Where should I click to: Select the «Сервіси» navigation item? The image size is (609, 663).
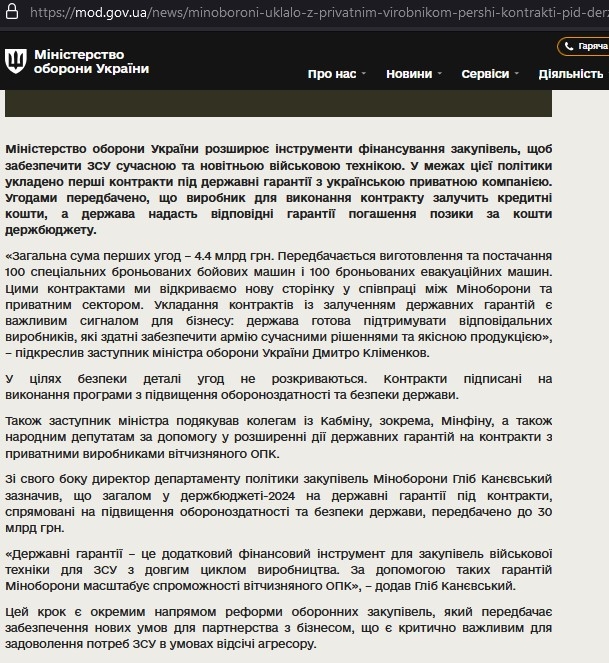485,74
